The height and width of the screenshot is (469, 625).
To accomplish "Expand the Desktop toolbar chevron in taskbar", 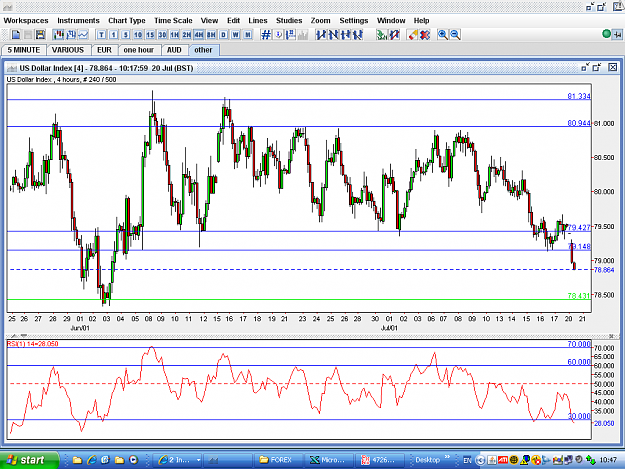I will (x=447, y=457).
